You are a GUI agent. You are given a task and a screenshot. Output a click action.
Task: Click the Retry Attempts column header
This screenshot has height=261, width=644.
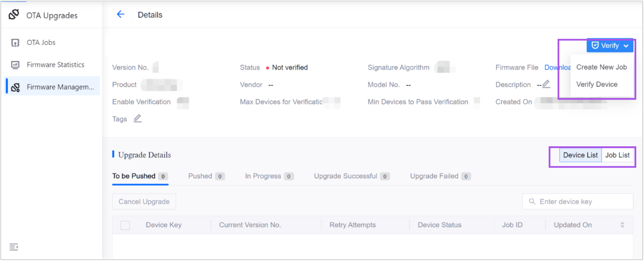(353, 225)
